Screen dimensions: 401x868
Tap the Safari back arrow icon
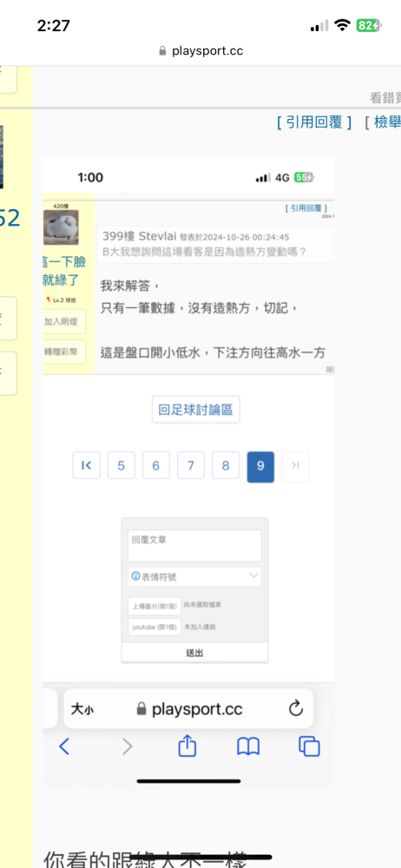pos(64,746)
